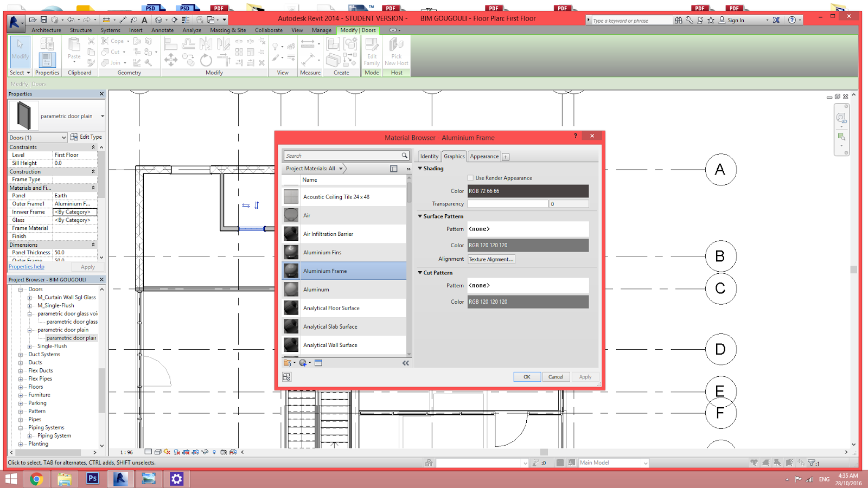Click the Cut Pattern color swatch
The width and height of the screenshot is (868, 488).
coord(528,301)
